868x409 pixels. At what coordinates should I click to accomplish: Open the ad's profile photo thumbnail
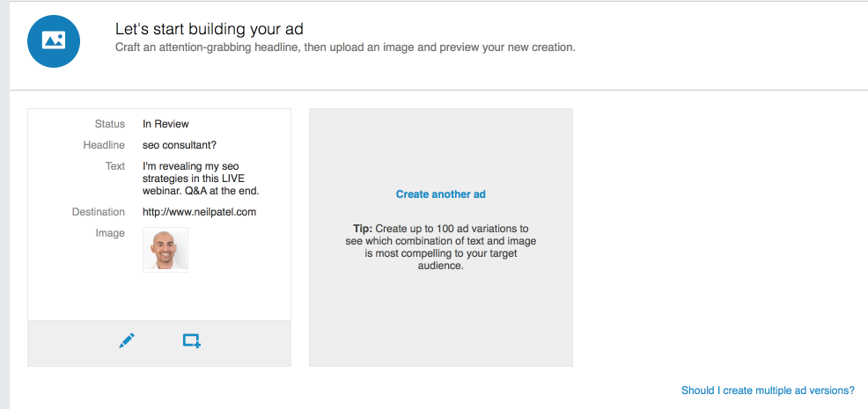[x=166, y=250]
